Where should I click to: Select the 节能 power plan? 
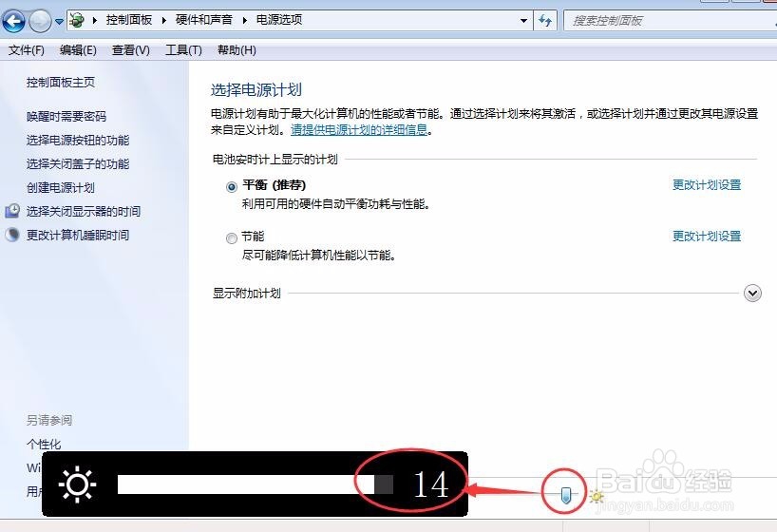tap(232, 238)
